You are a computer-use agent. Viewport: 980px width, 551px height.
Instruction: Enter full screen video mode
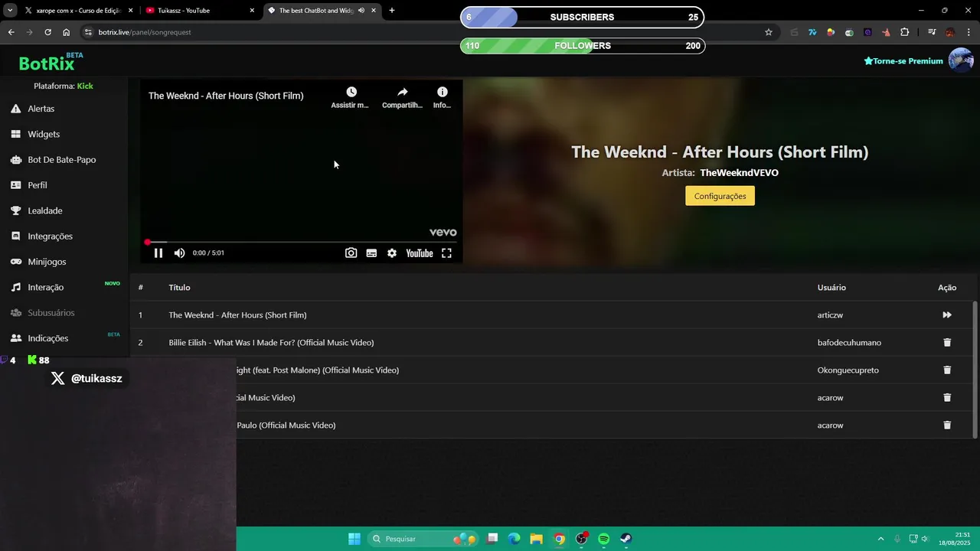click(x=446, y=253)
